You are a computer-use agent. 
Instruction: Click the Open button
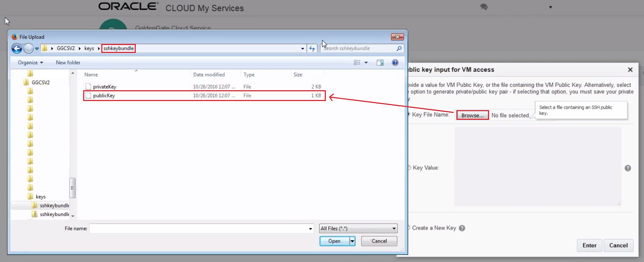click(335, 241)
